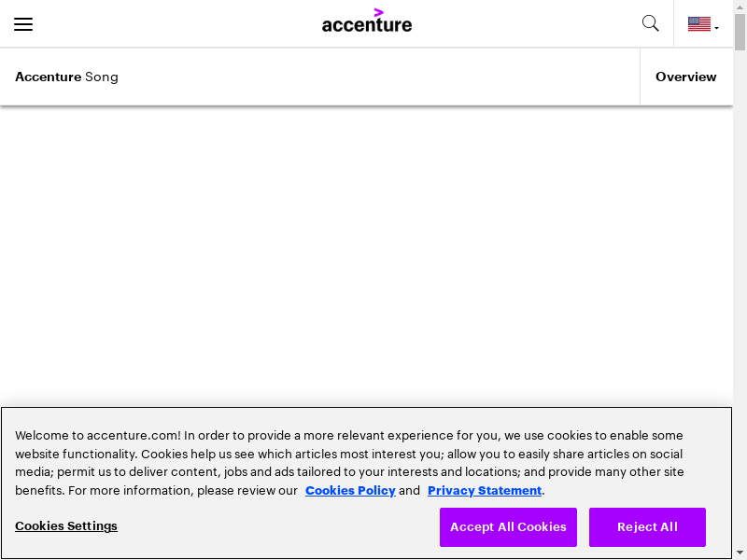Open the search magnifier icon
This screenshot has height=560, width=747.
(651, 24)
